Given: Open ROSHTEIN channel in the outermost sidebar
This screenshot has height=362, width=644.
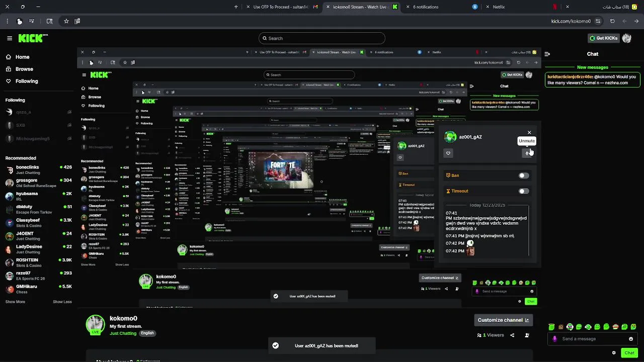Looking at the screenshot, I should 39,263.
